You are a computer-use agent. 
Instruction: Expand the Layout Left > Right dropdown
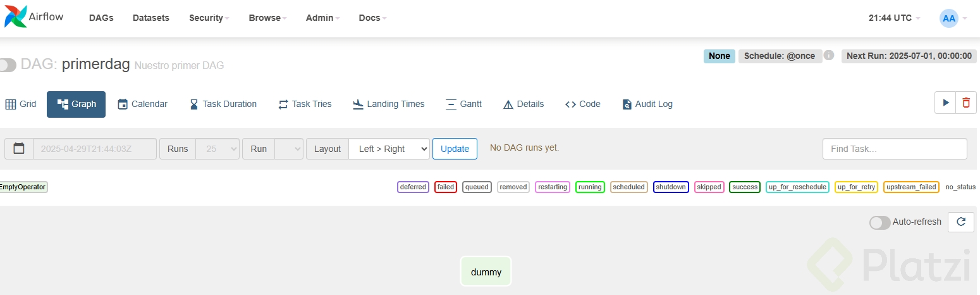389,149
